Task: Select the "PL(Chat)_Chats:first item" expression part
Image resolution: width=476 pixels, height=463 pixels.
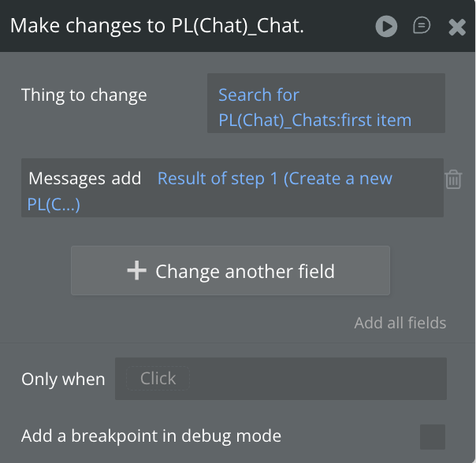Action: point(314,120)
